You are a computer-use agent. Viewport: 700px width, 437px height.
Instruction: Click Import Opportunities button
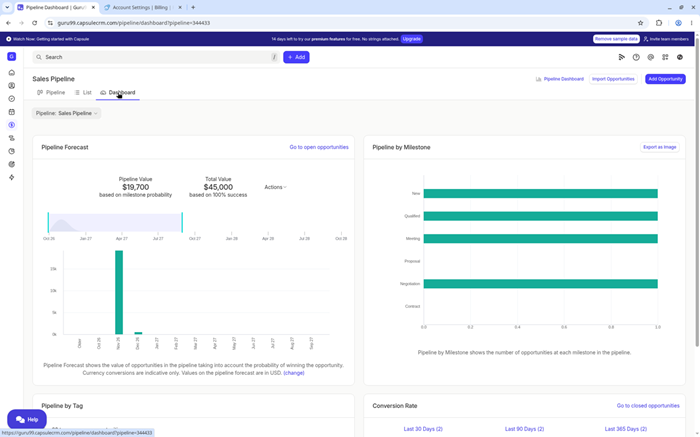(613, 79)
